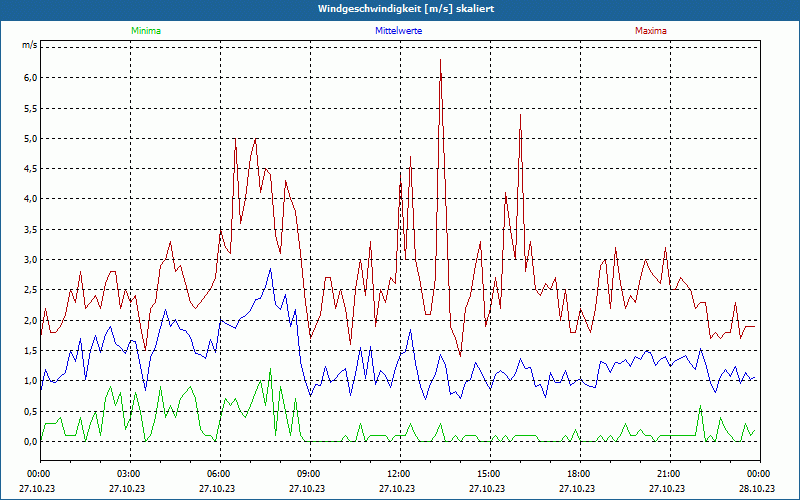The image size is (800, 500).
Task: Click the 5,0 y-axis tick label
Action: pyautogui.click(x=30, y=138)
